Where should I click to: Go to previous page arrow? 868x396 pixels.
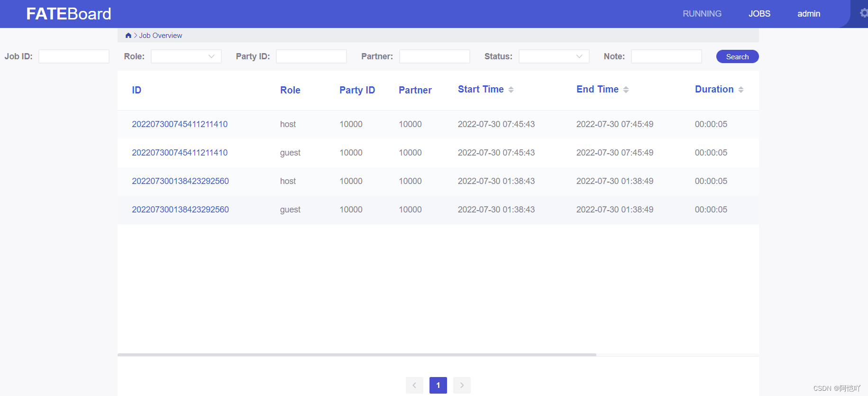point(414,385)
